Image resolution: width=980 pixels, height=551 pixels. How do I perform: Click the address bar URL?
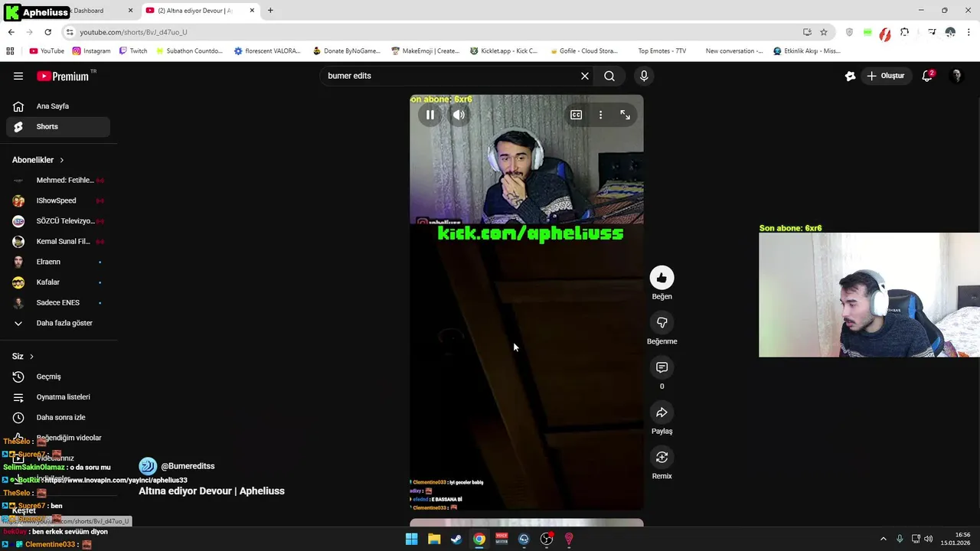[133, 32]
